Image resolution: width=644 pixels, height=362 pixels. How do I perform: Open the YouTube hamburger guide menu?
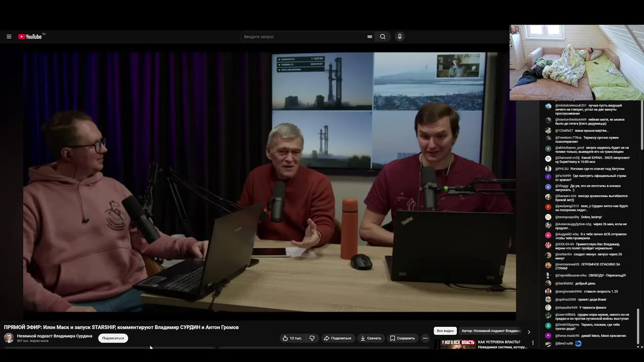pyautogui.click(x=9, y=37)
